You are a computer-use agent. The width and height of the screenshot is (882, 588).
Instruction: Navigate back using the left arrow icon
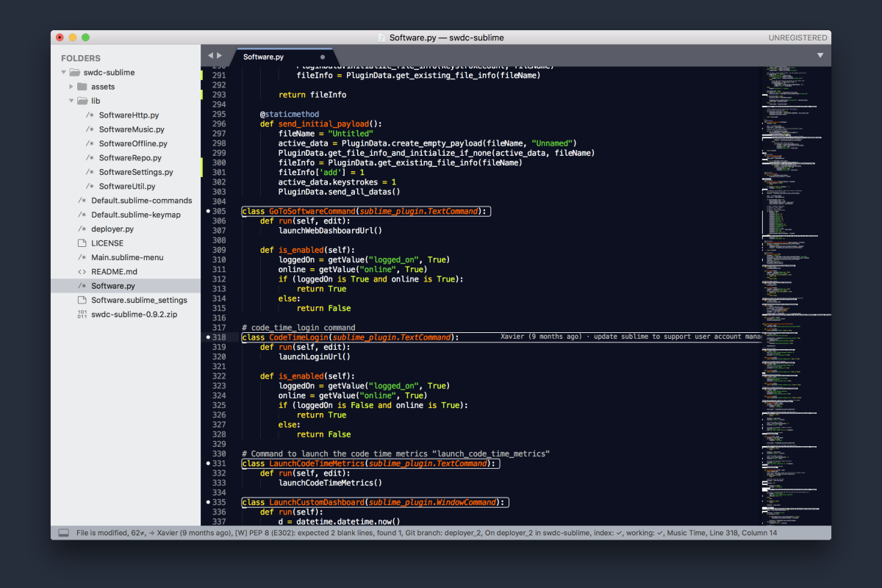click(209, 54)
